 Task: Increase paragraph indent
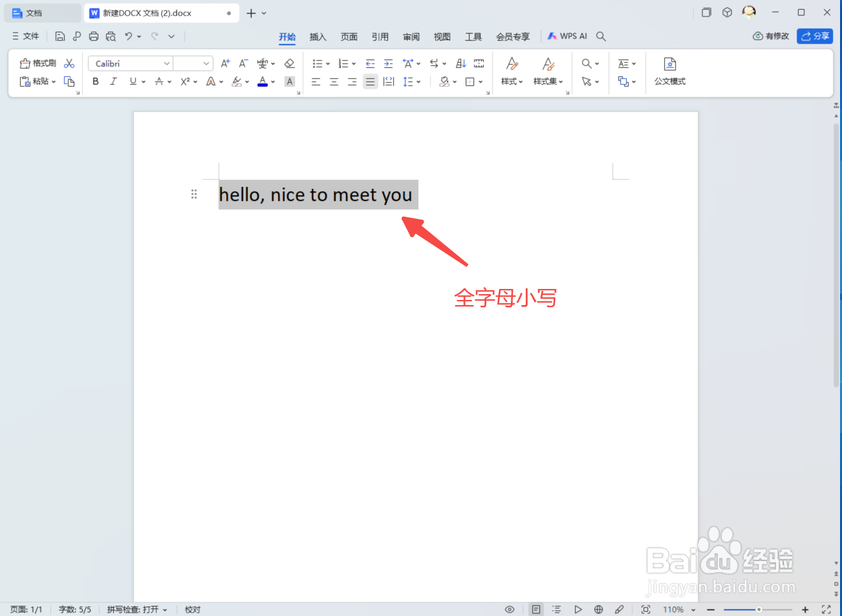click(x=388, y=63)
